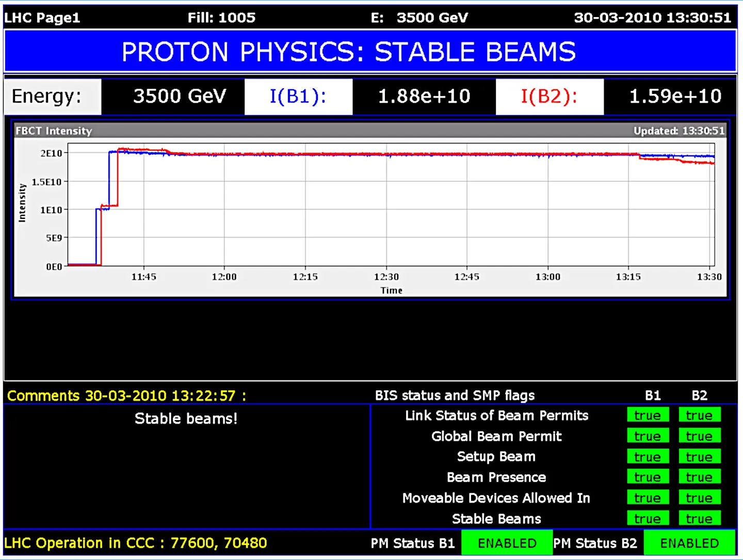Click the 'B1' column header
The width and height of the screenshot is (743, 560).
(653, 396)
